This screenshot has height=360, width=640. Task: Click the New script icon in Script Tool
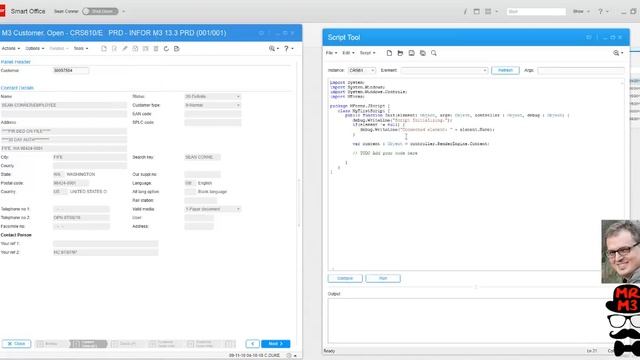click(x=389, y=53)
